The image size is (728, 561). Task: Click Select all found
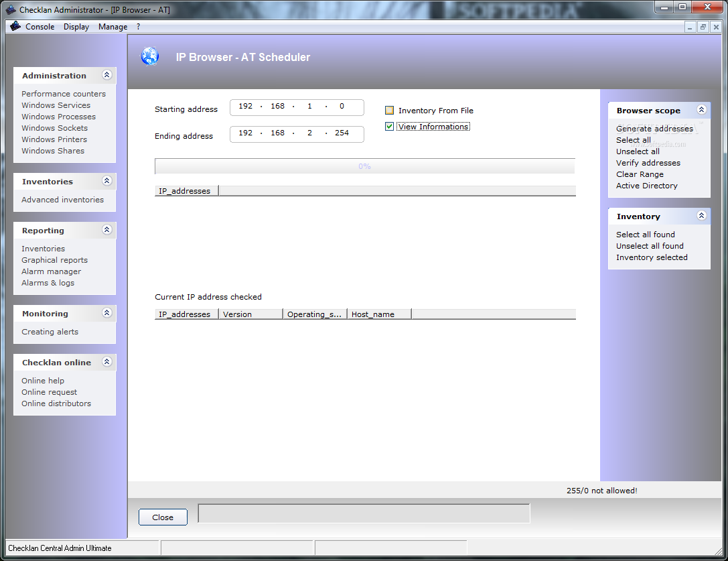tap(646, 235)
